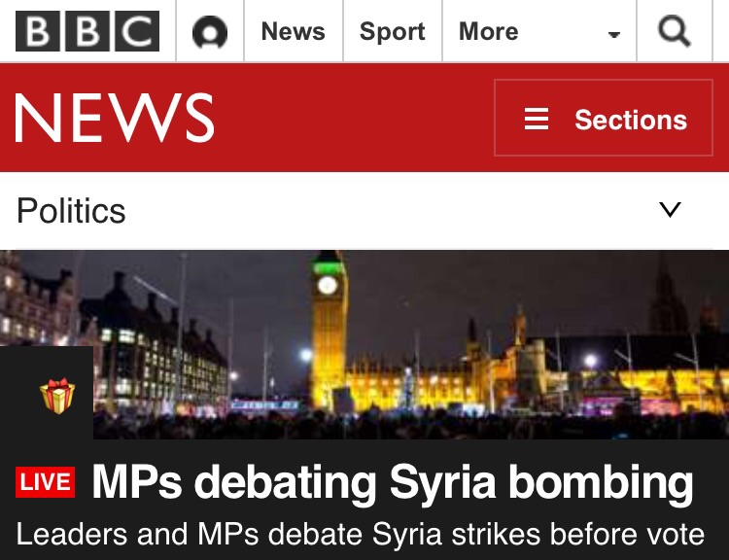This screenshot has width=729, height=560.
Task: Open the 'MPs debating Syria bombing' headline
Action: (x=393, y=483)
